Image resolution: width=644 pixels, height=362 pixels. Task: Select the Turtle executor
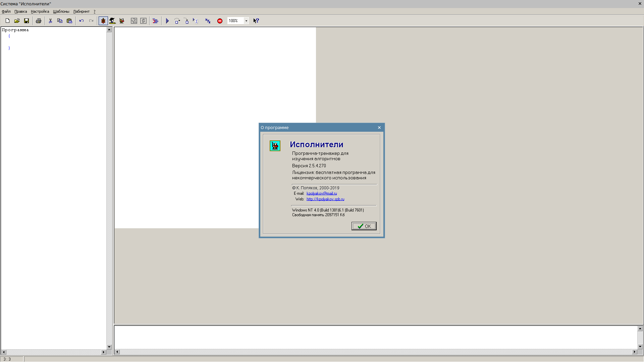point(103,21)
